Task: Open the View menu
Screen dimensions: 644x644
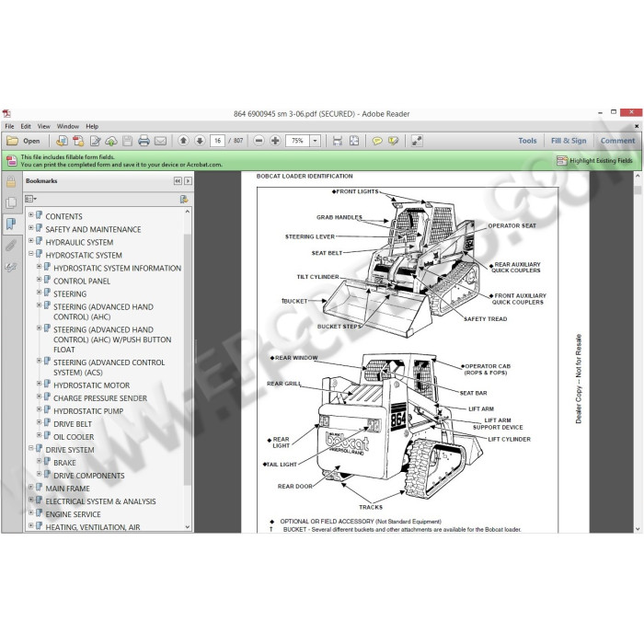Action: pyautogui.click(x=43, y=127)
